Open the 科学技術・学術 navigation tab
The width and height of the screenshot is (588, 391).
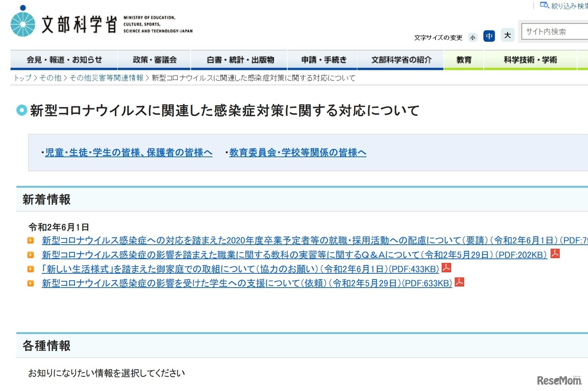531,60
